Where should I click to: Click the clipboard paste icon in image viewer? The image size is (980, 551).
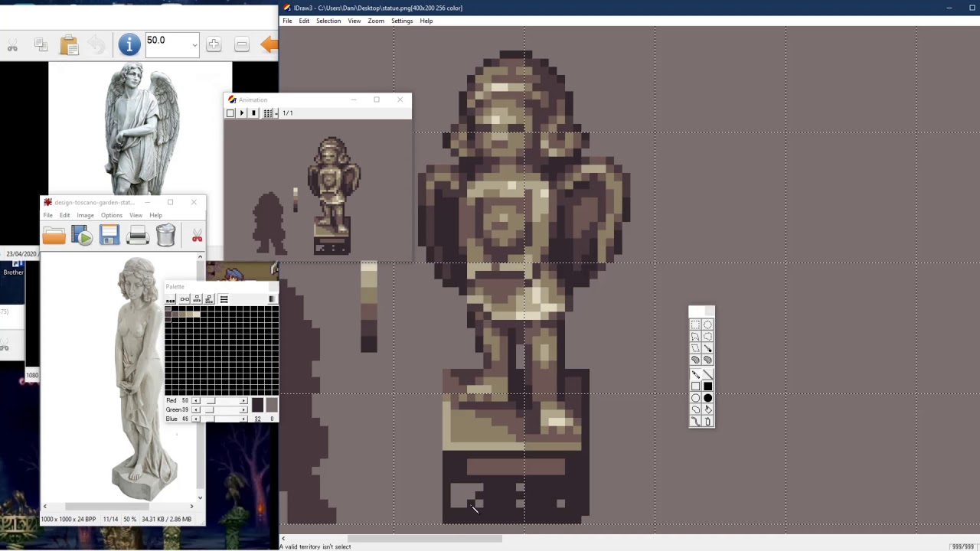click(69, 44)
